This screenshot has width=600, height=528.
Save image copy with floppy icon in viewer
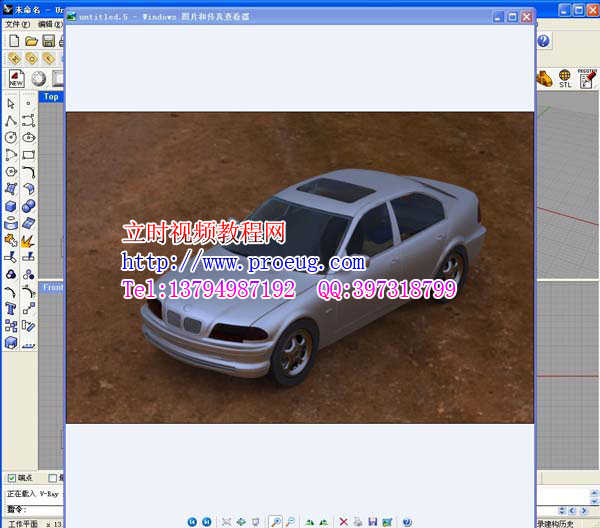[x=372, y=522]
